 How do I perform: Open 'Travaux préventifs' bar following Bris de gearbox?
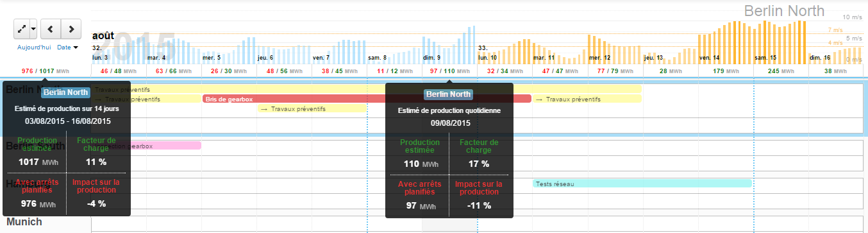click(587, 99)
